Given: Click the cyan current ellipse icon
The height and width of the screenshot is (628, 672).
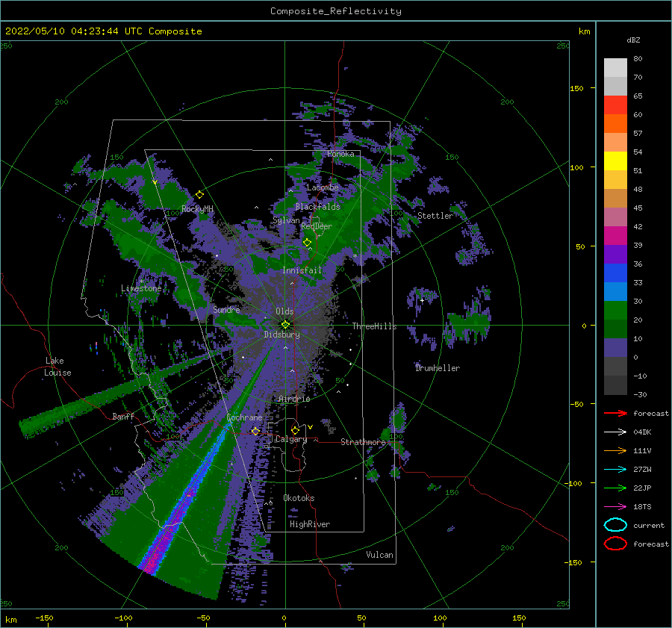Looking at the screenshot, I should 615,525.
